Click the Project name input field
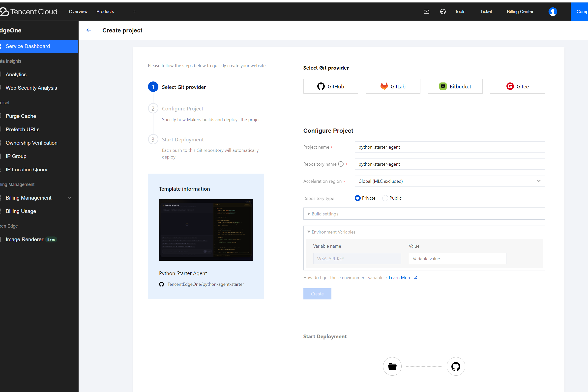The height and width of the screenshot is (392, 588). pyautogui.click(x=450, y=147)
